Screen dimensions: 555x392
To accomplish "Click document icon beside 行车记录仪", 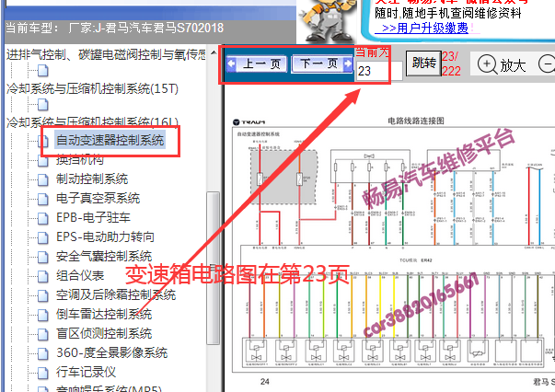I will (x=43, y=373).
